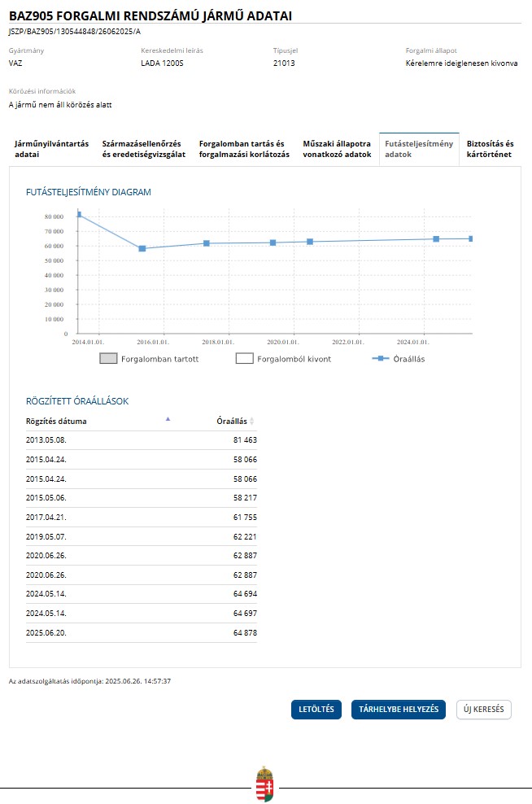Click the FUTÁSTELJESÍTMÉNY DIAGRAM heading
Viewport: 532px width, 804px height.
(88, 192)
